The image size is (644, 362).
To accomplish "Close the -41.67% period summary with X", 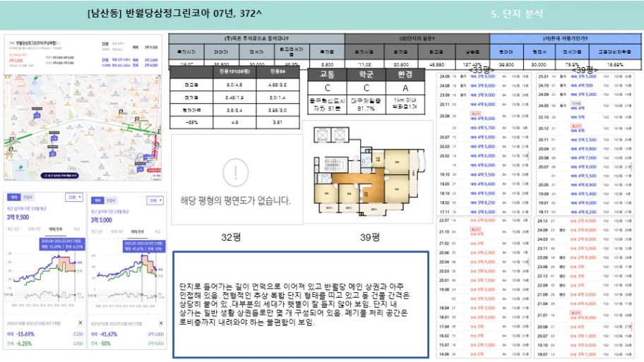I will coord(161,323).
